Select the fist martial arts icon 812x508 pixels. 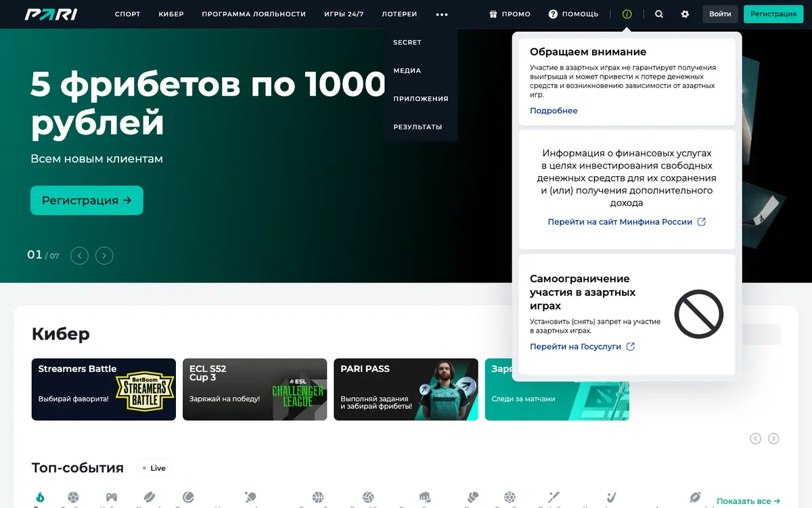coord(425,497)
